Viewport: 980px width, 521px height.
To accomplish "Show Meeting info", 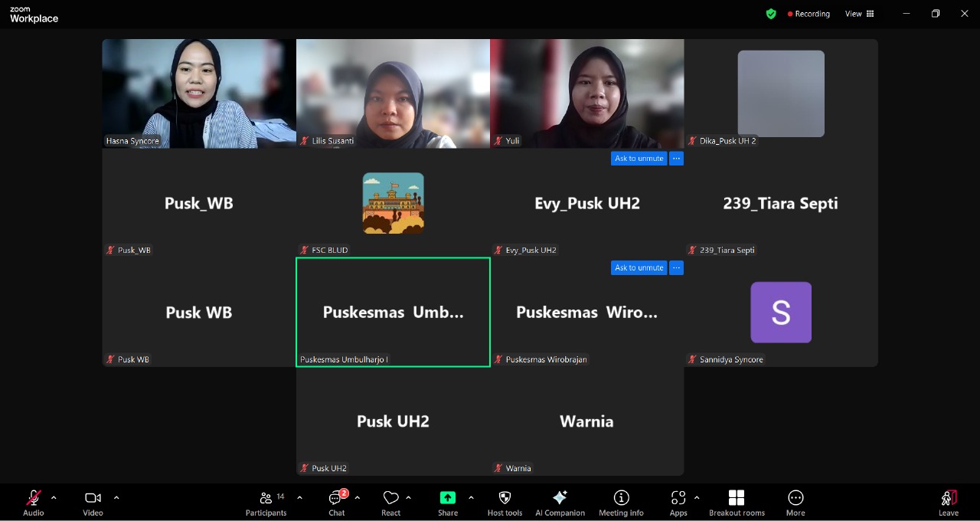I will 621,502.
